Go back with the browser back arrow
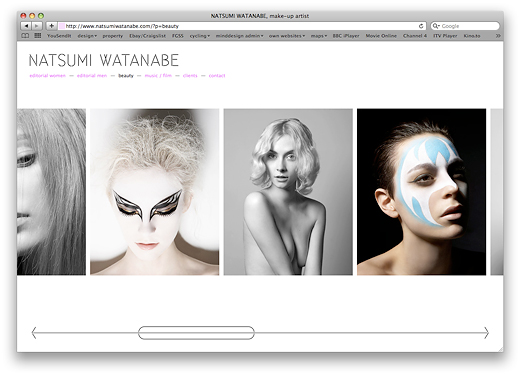Viewport: 520px width, 374px height. click(26, 26)
